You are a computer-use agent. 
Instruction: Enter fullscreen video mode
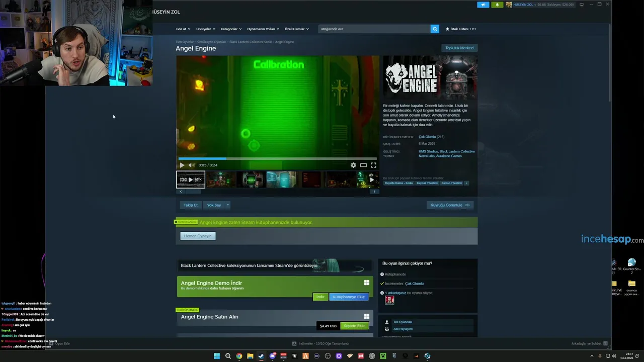(373, 165)
